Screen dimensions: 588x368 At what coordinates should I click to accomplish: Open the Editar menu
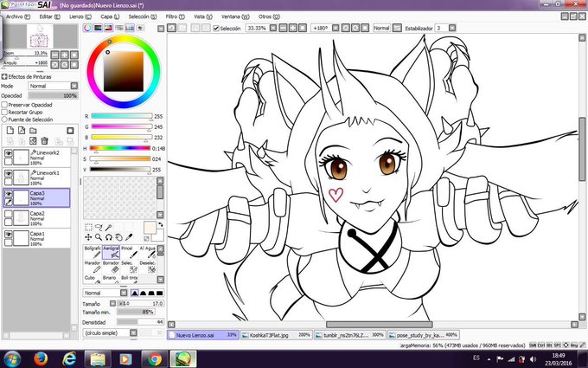50,16
